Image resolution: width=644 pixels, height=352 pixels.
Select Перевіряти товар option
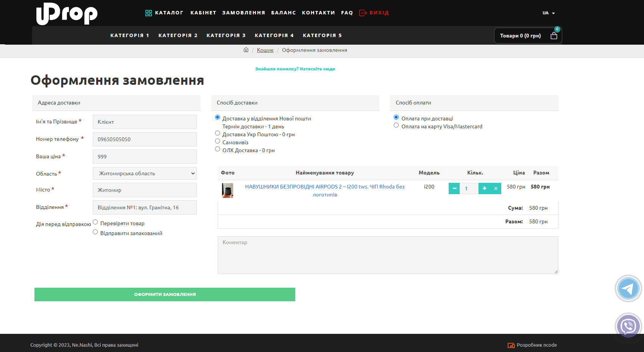[95, 222]
